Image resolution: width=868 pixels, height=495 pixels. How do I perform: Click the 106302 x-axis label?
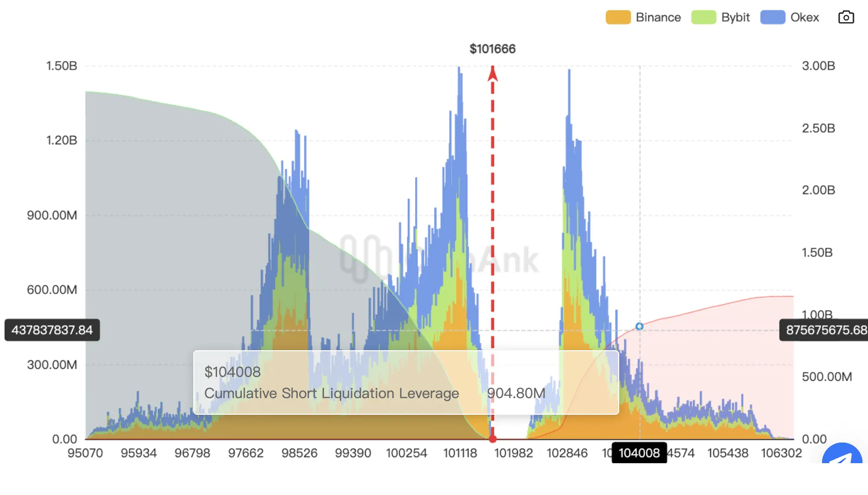(781, 453)
